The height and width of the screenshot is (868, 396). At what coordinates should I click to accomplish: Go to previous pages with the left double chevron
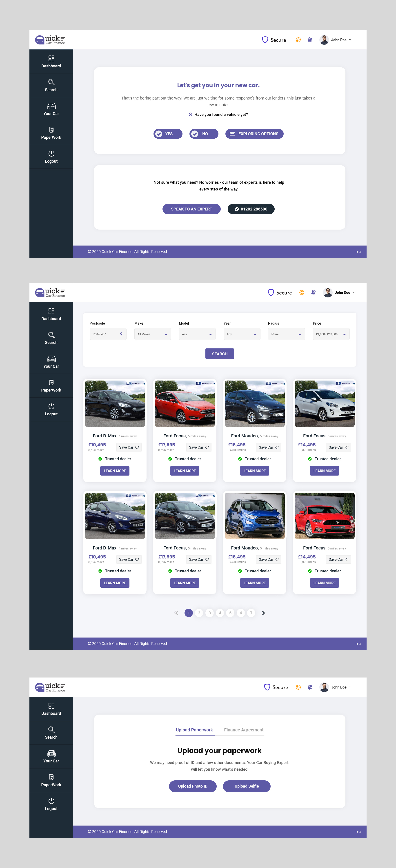(x=176, y=613)
